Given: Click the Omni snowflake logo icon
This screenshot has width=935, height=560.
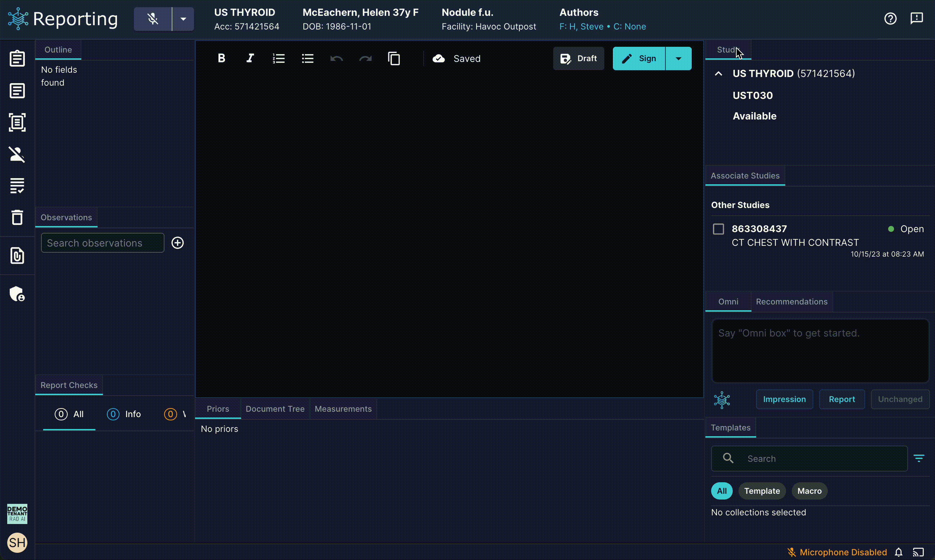Looking at the screenshot, I should pos(722,400).
